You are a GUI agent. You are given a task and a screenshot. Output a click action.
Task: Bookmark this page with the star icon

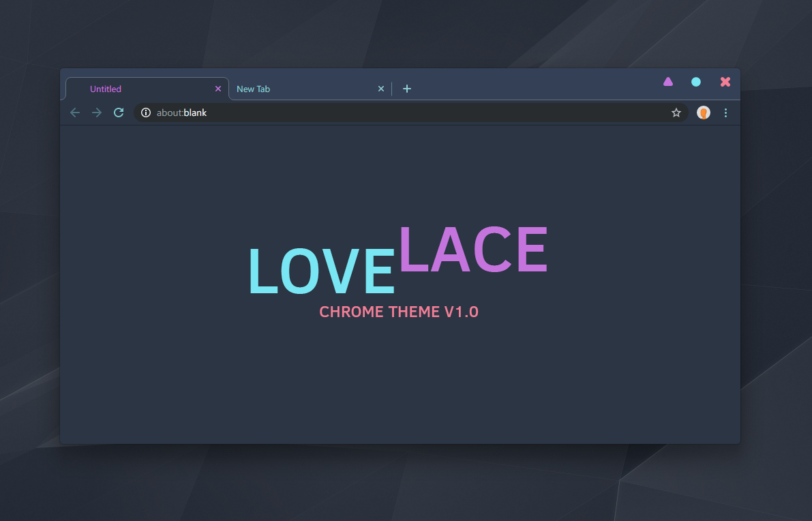pos(676,113)
